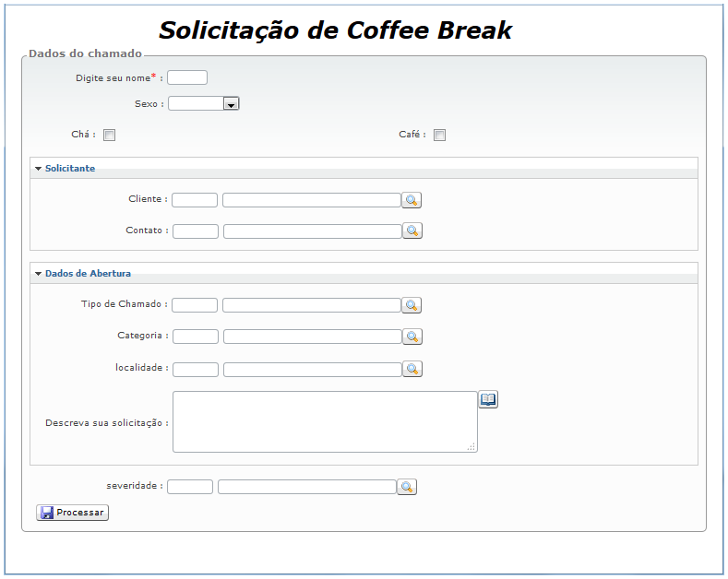728x579 pixels.
Task: Focus the Contato description field
Action: coord(313,231)
